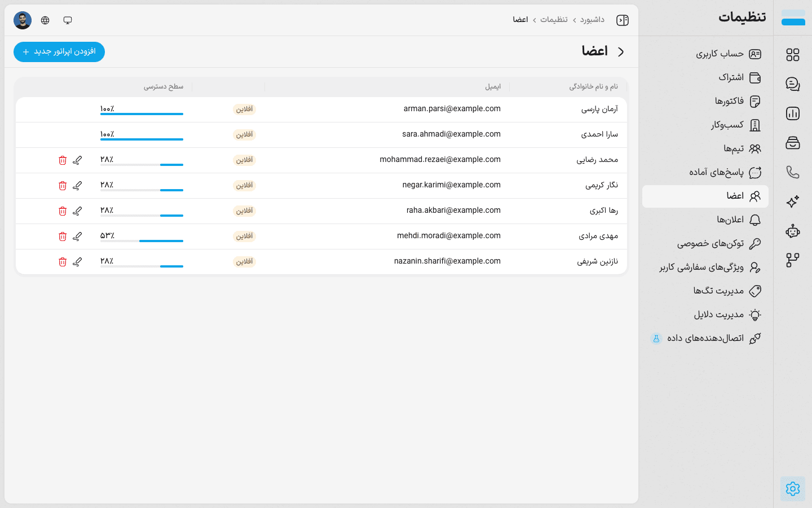Select the raha.akbari@example.com table row
The width and height of the screenshot is (812, 508).
321,211
